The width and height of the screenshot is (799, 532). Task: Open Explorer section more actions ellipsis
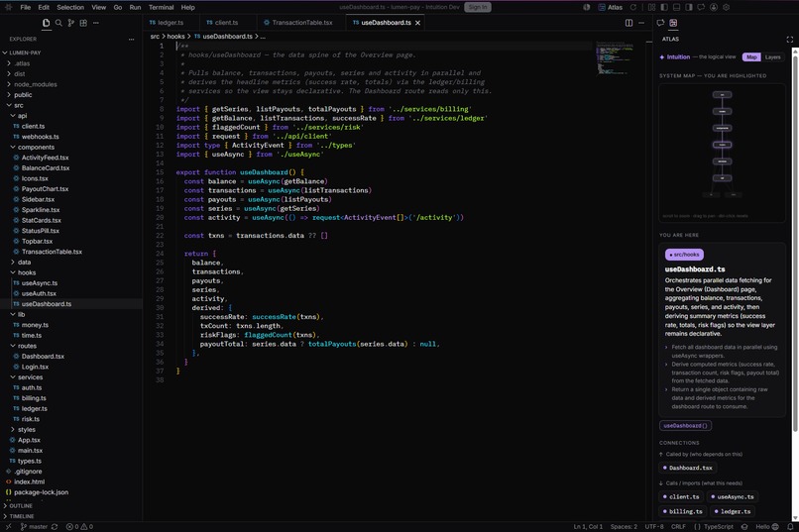pyautogui.click(x=132, y=39)
